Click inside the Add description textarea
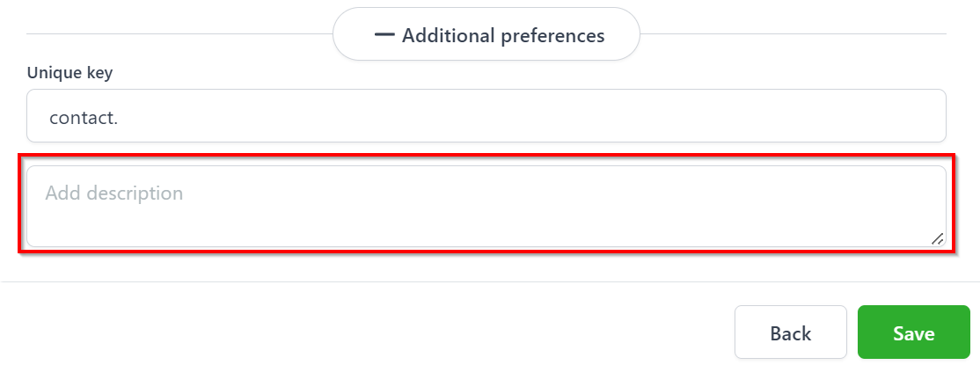Viewport: 980px width, 365px height. coord(486,207)
